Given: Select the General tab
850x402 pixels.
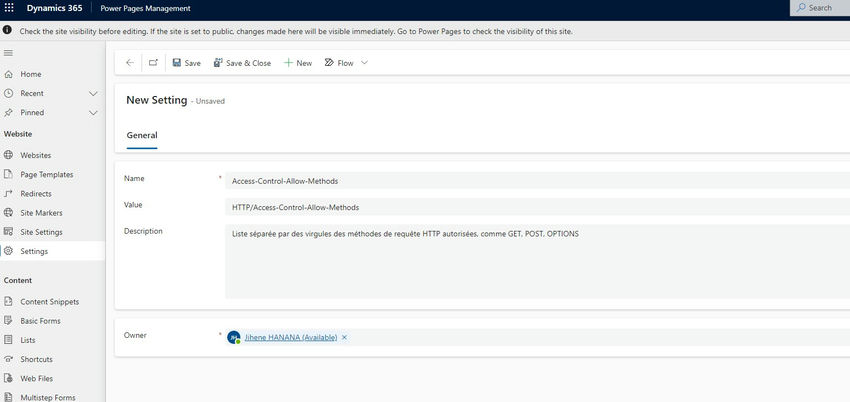Looking at the screenshot, I should [142, 135].
